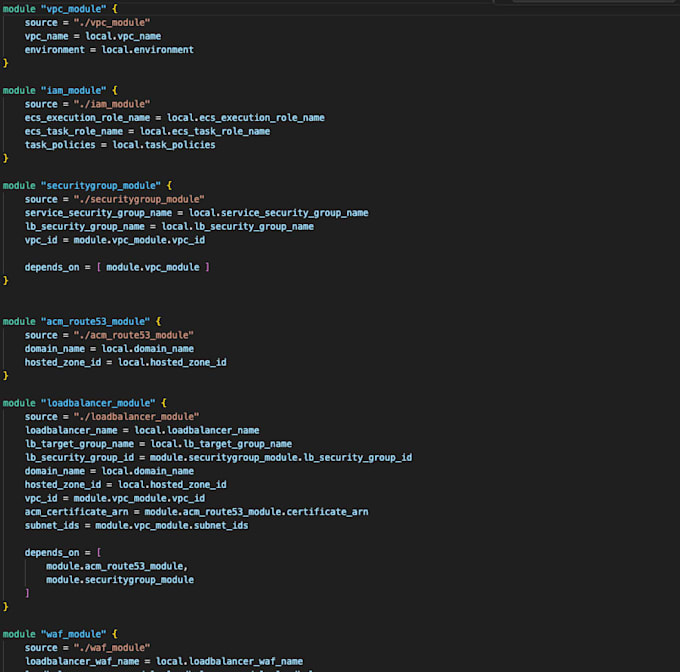Click hosted_zone_id line in loadbalancer_module block
This screenshot has height=672, width=680.
click(x=126, y=485)
